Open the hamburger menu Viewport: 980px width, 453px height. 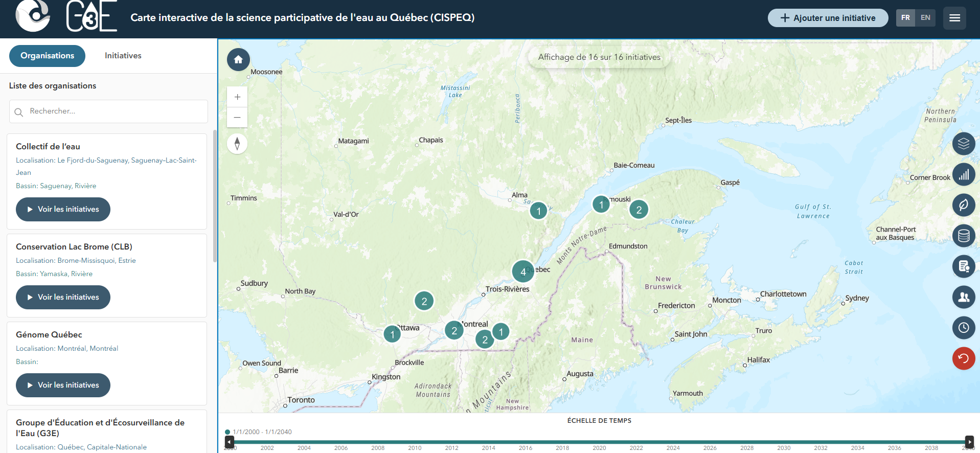coord(954,18)
